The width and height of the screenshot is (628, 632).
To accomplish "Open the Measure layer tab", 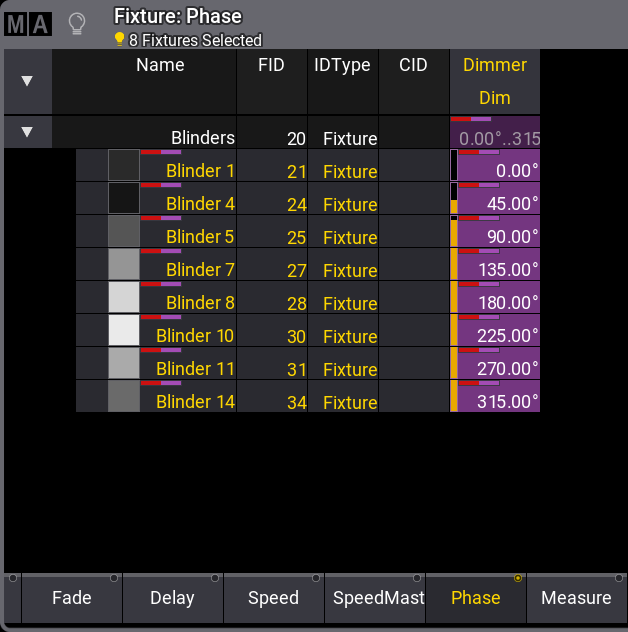I will tap(576, 598).
